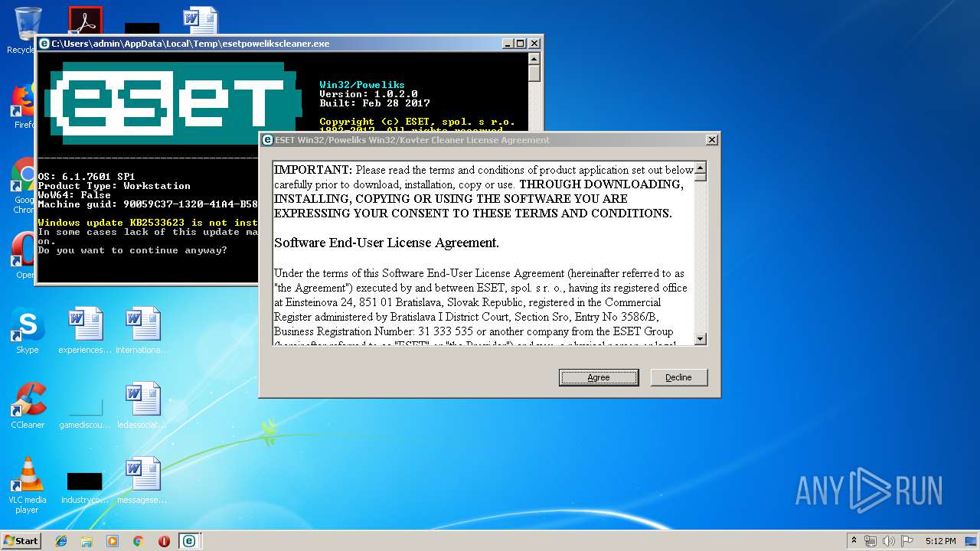The image size is (980, 551).
Task: Open the Action Center flag icon
Action: [x=907, y=541]
